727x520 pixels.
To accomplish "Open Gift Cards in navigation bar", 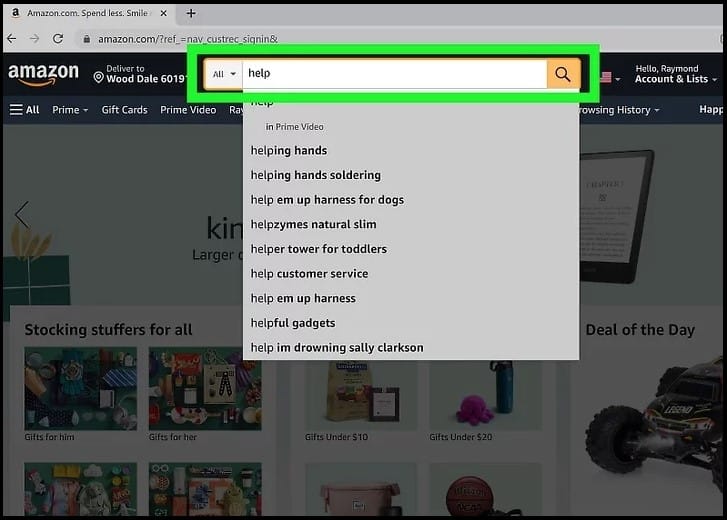I will pyautogui.click(x=124, y=110).
